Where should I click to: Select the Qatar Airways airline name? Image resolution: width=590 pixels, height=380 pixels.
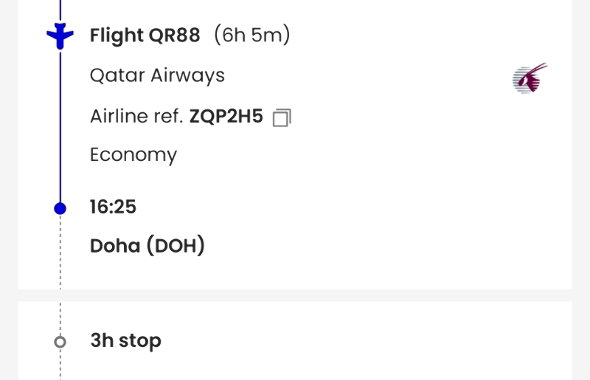pos(157,75)
